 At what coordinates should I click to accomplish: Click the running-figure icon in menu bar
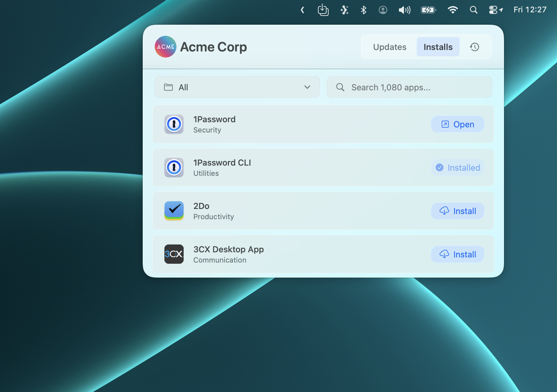point(344,10)
